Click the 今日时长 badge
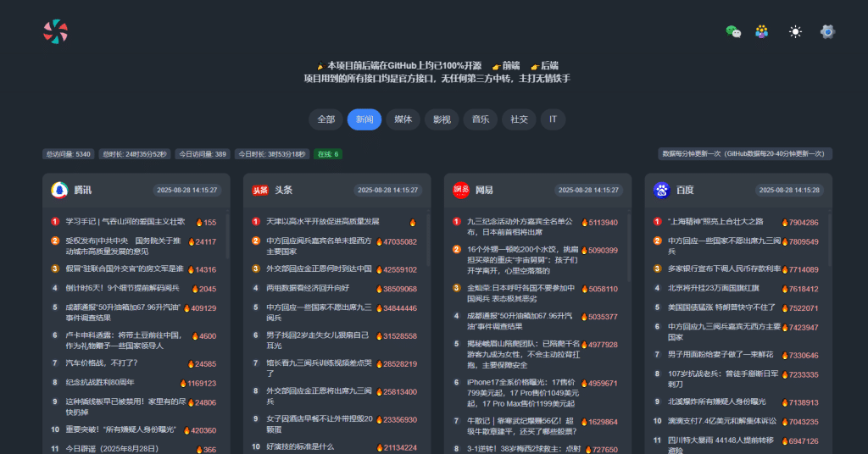The image size is (868, 454). pyautogui.click(x=272, y=154)
